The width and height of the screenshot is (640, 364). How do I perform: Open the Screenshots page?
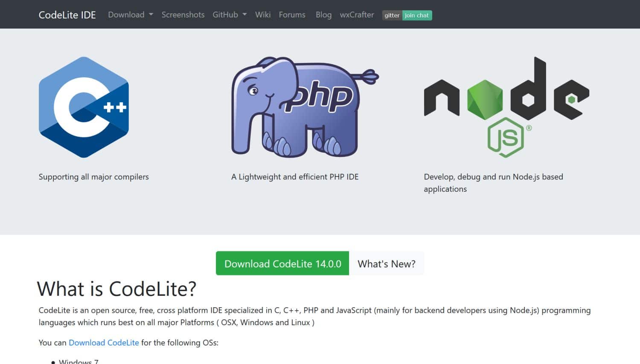183,14
